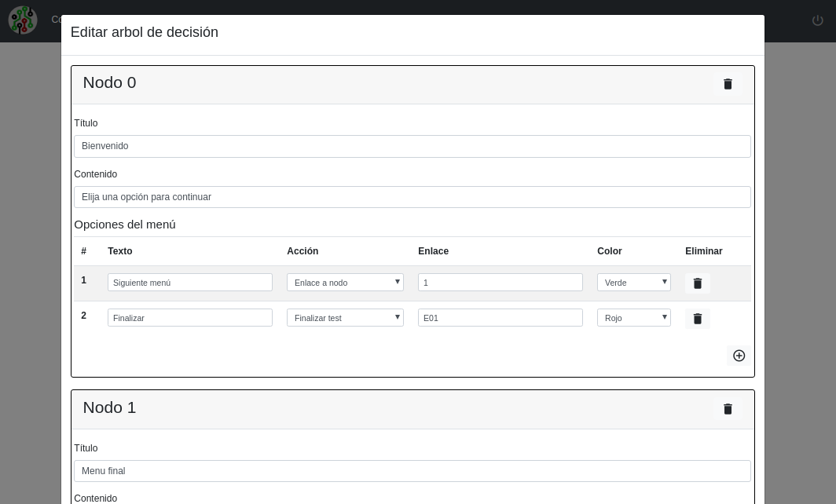Click the Editar arbol de decisión title

point(145,32)
